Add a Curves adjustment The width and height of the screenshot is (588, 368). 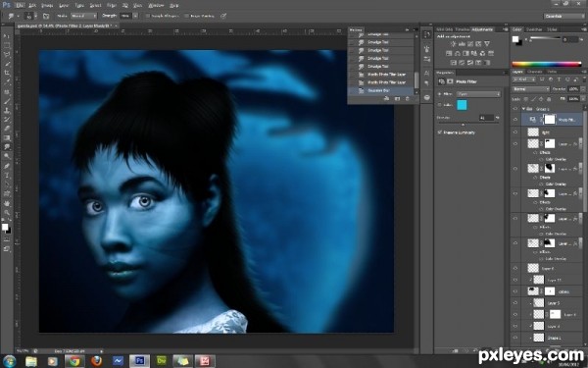point(469,44)
